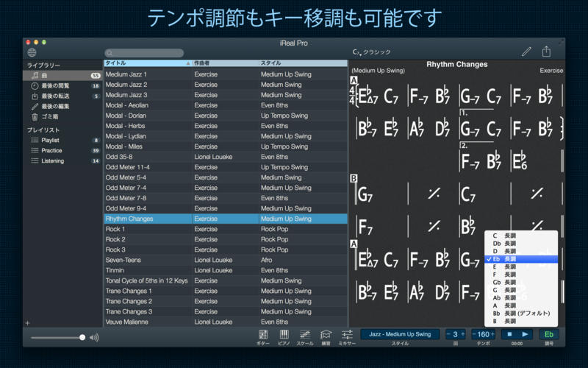Click the share icon at top right
Image resolution: width=588 pixels, height=368 pixels.
(x=546, y=51)
